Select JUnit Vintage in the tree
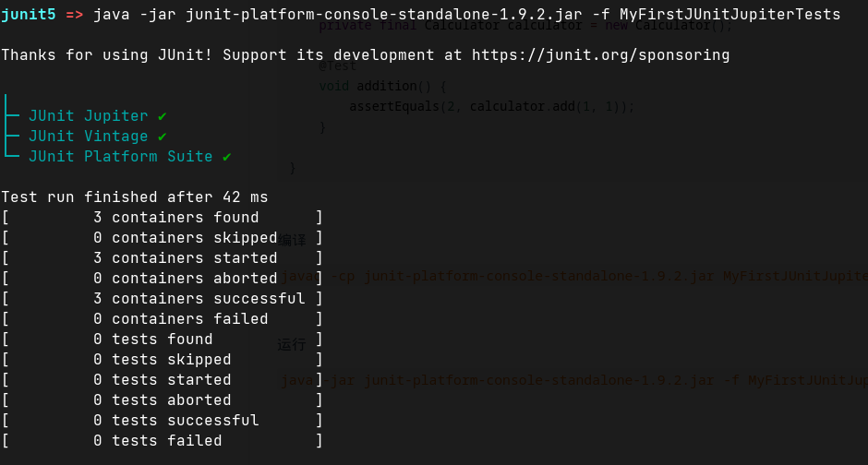 88,137
